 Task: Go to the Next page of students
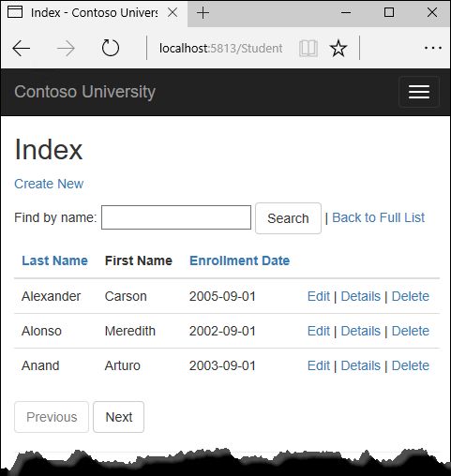pos(119,417)
